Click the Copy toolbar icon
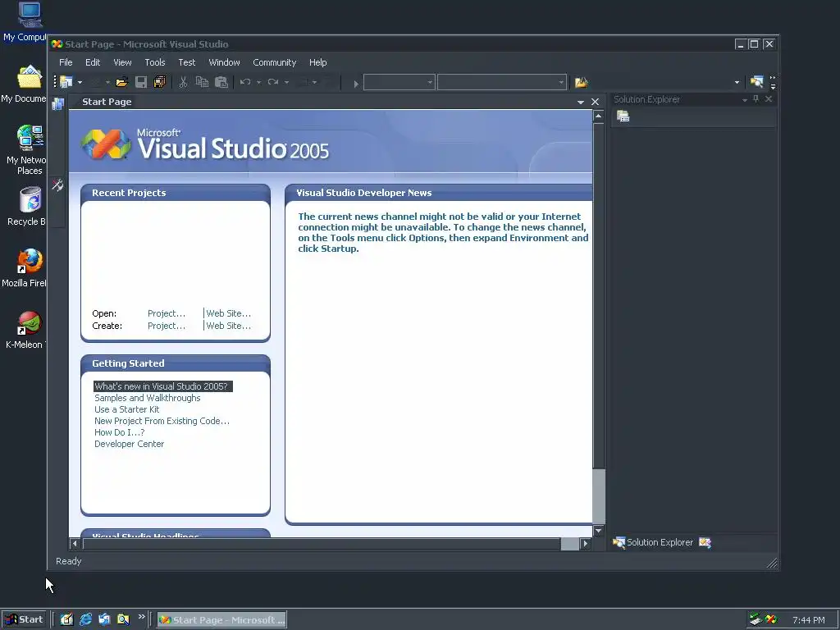 pos(202,82)
